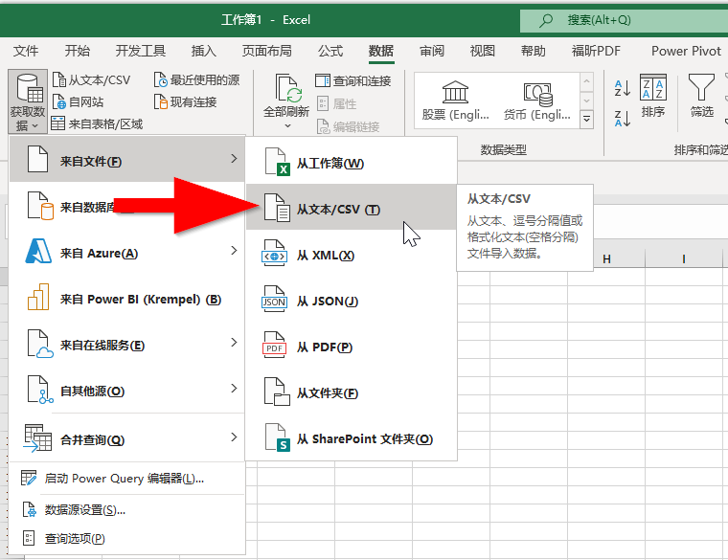
Task: Select column I header
Action: coord(684,259)
